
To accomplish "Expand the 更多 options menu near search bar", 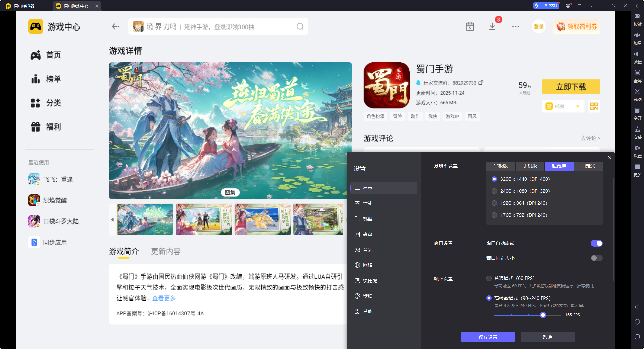I will point(516,26).
